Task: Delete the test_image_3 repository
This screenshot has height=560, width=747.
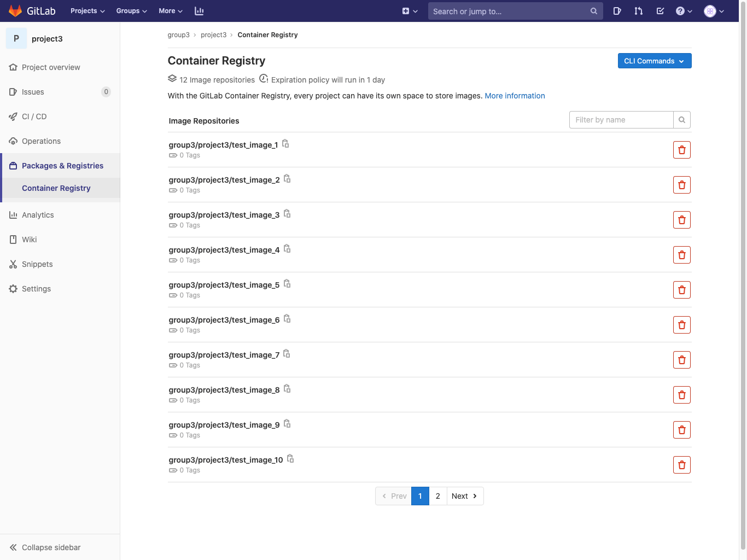Action: [x=681, y=219]
